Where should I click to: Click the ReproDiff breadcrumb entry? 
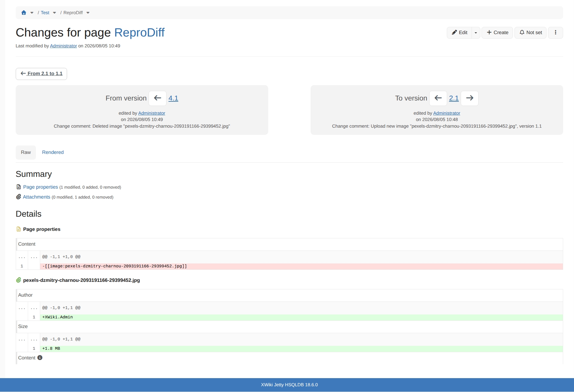(x=73, y=13)
